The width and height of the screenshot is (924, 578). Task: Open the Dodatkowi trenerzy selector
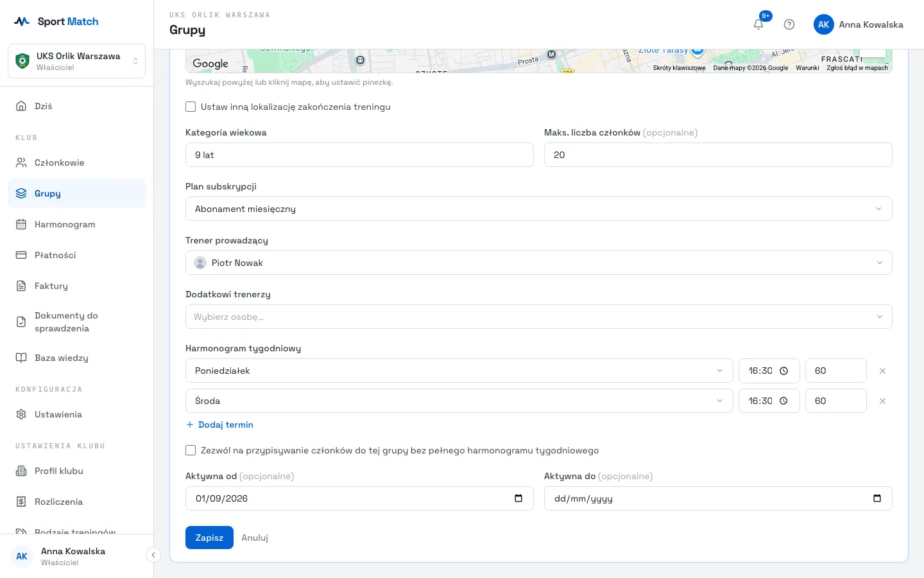(x=538, y=317)
